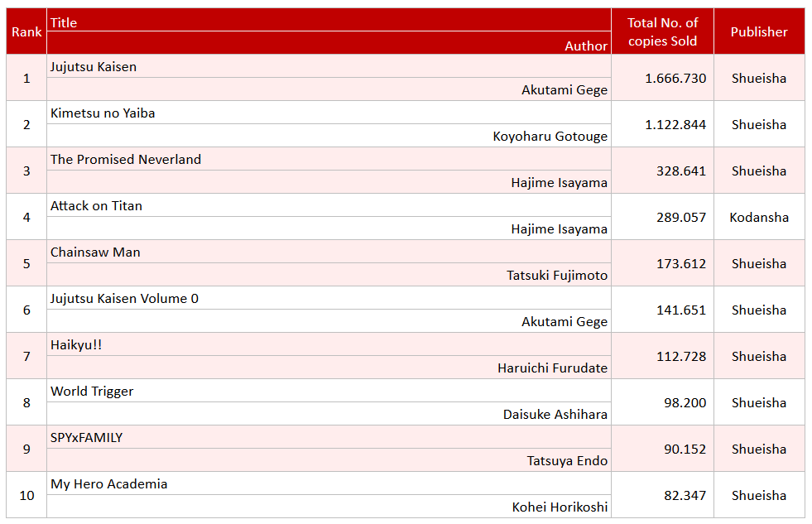Select the Attack on Titan title cell
Viewport: 812px width, 524px height.
329,205
